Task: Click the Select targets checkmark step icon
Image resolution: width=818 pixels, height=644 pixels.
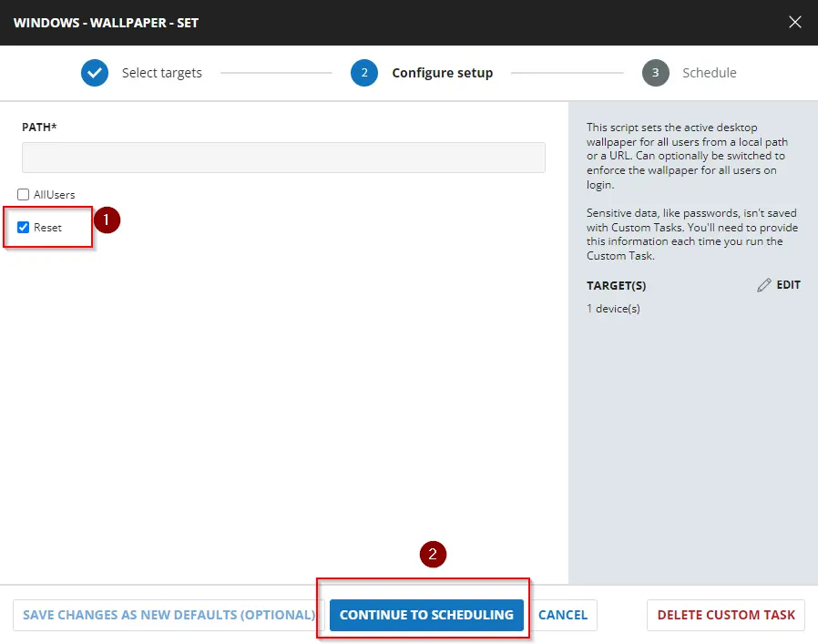Action: 95,73
